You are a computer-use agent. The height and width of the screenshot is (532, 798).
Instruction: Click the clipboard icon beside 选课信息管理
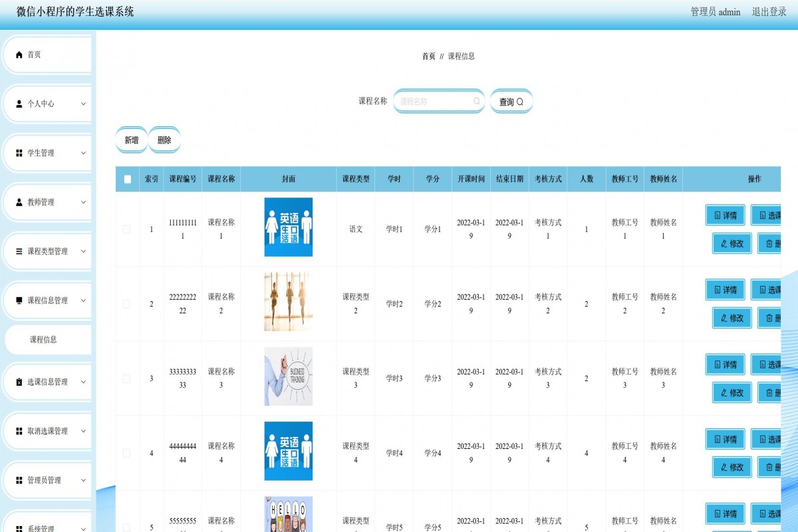19,382
